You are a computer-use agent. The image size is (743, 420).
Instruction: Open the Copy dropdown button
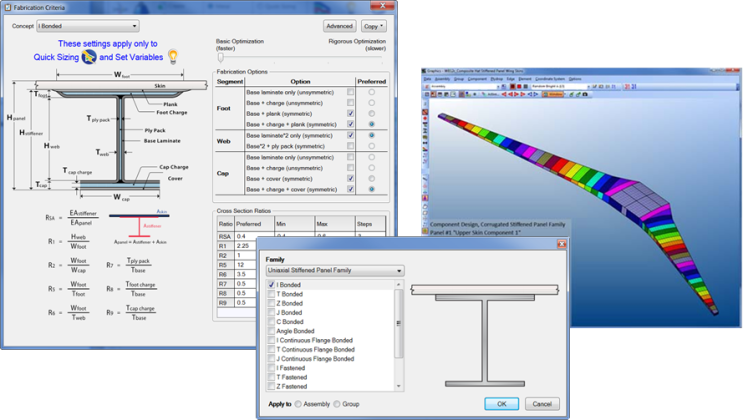click(x=372, y=26)
